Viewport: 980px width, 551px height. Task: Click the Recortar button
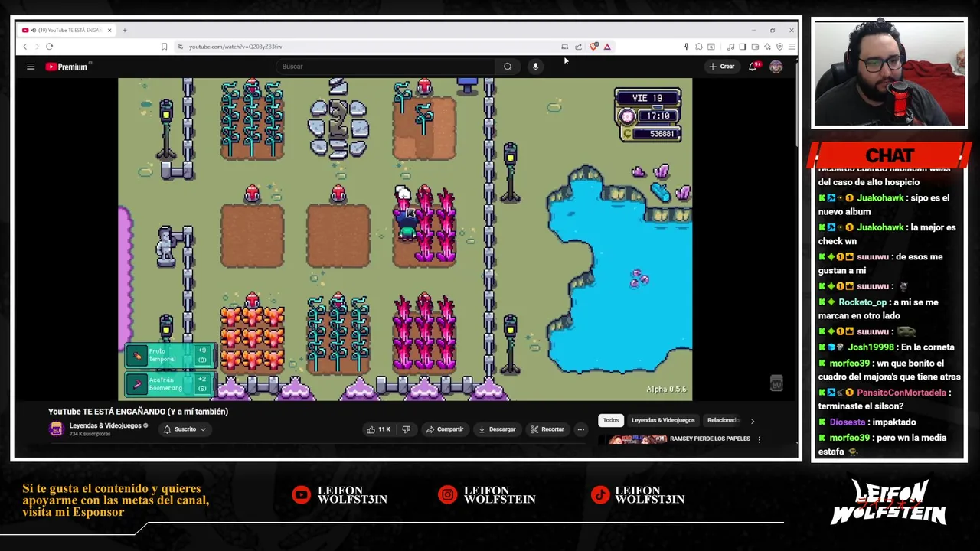pyautogui.click(x=547, y=429)
